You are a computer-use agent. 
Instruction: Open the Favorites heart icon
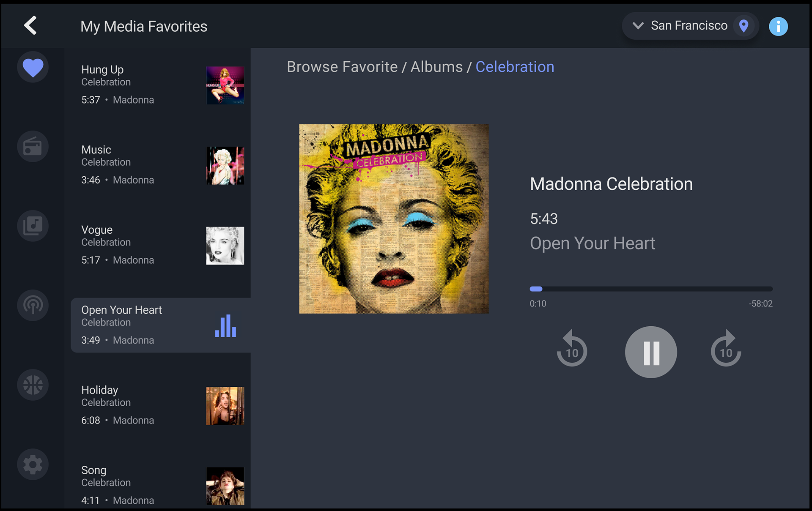tap(33, 67)
